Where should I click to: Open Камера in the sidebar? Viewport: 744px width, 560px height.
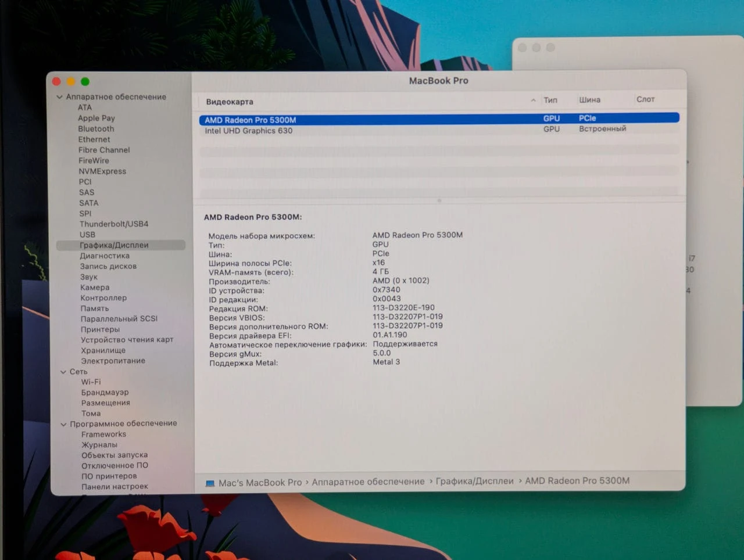[x=95, y=288]
